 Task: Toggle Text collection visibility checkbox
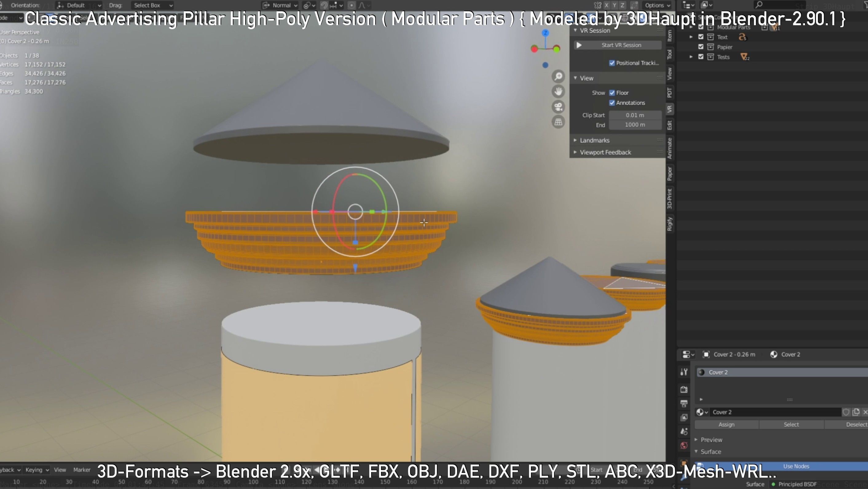(701, 37)
